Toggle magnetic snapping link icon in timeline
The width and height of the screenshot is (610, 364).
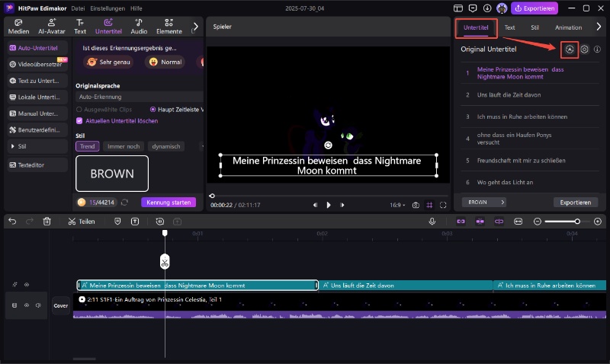[461, 222]
